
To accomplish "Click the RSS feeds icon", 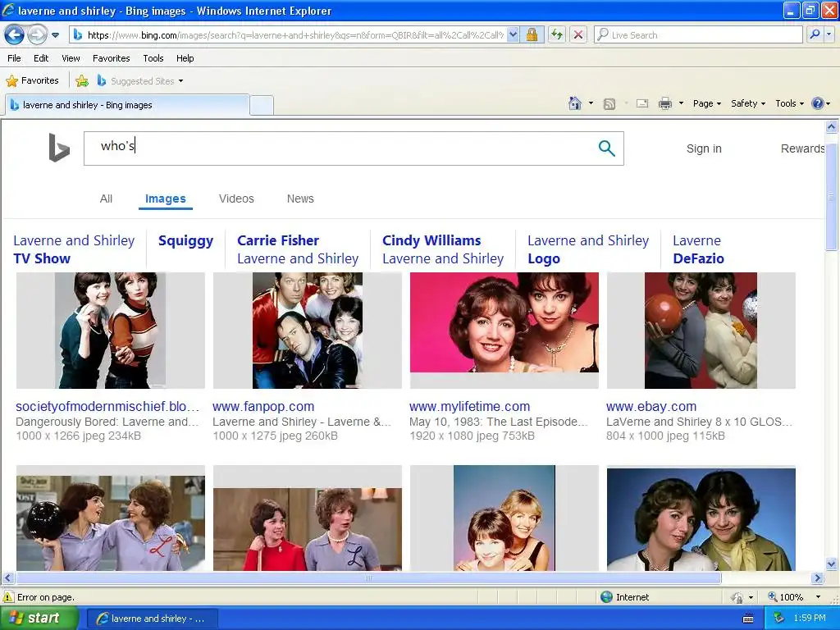I will (x=609, y=104).
